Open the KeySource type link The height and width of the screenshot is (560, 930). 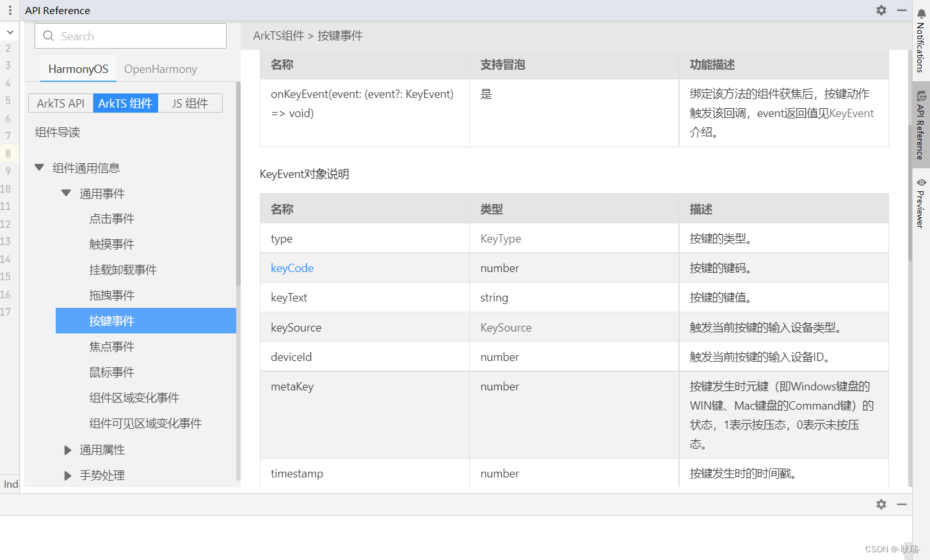(x=506, y=328)
